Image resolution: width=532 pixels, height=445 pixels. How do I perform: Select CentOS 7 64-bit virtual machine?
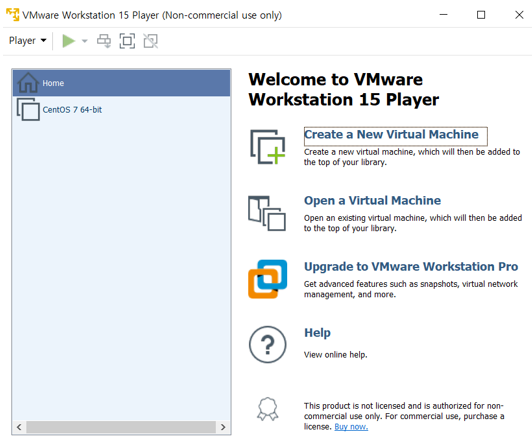pos(121,110)
